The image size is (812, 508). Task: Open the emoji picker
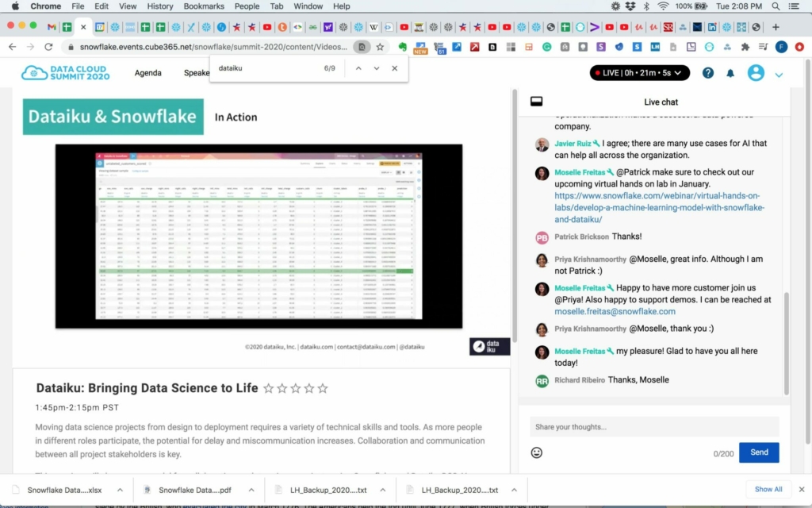[537, 452]
